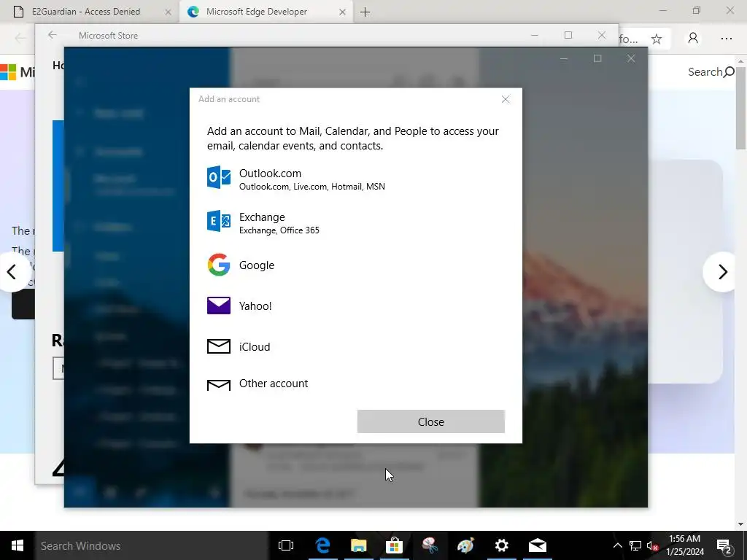Open the Windows Start menu

click(18, 545)
